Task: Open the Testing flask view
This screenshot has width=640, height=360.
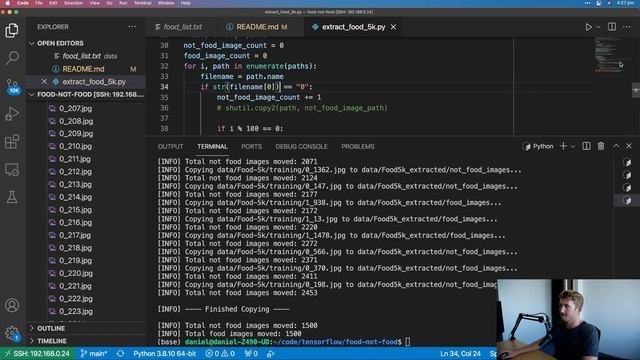Action: [12, 197]
